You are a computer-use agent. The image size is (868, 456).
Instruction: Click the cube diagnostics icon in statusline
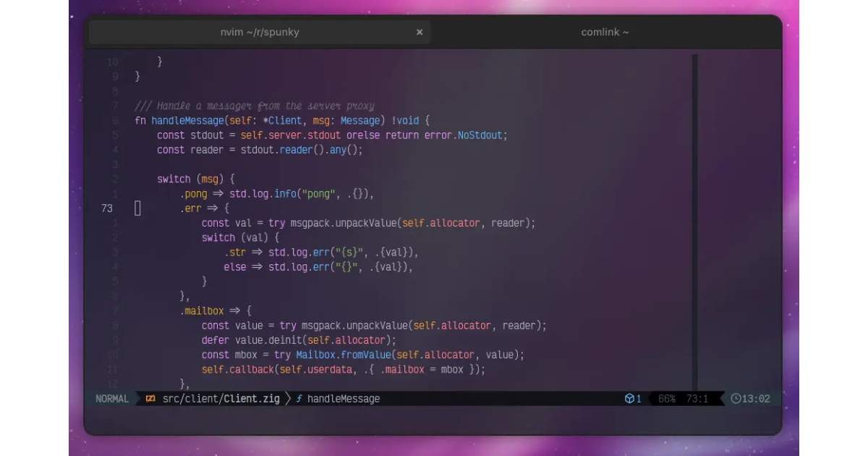click(629, 399)
